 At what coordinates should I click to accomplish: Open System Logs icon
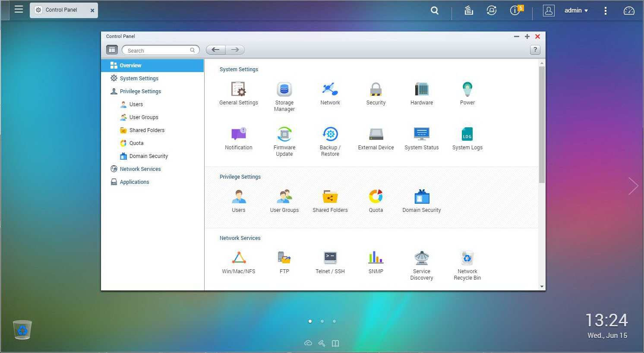tap(467, 135)
